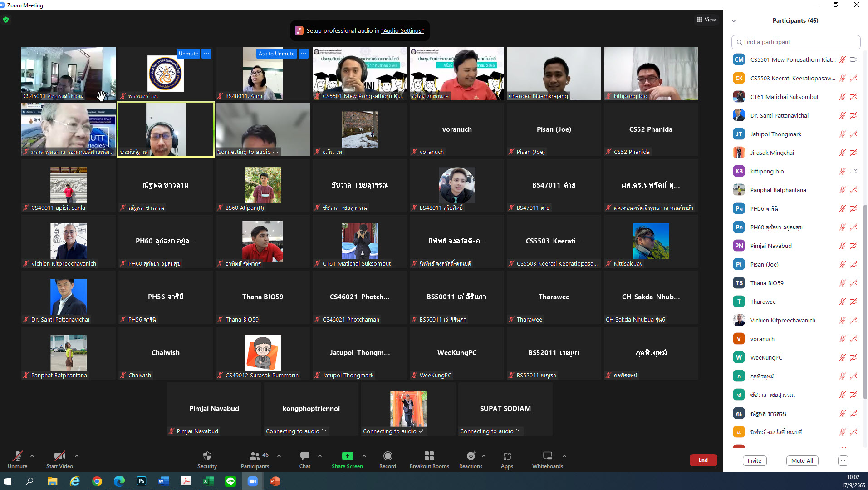The width and height of the screenshot is (868, 490).
Task: Open the Audio Settings link
Action: [402, 30]
